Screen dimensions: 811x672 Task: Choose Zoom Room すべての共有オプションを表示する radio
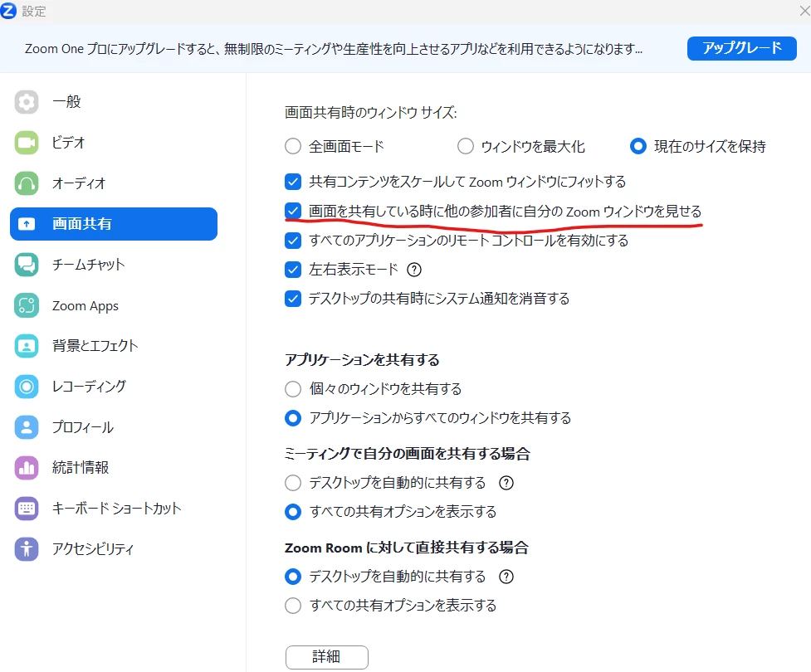[x=293, y=606]
